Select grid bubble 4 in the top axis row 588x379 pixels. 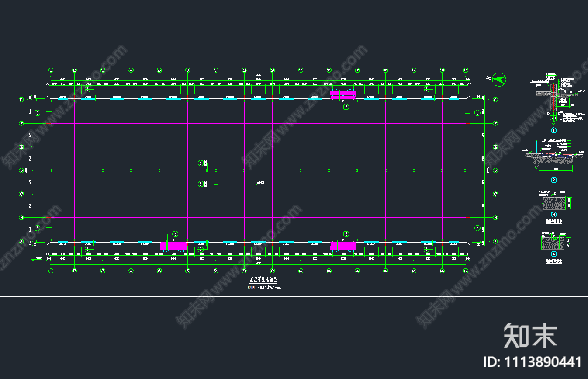tap(131, 70)
